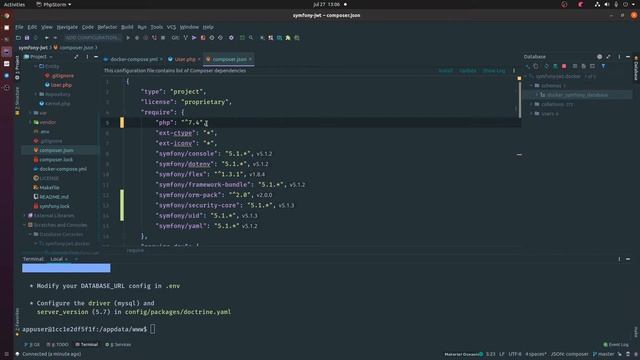Viewport: 640px width, 360px height.
Task: Open the Git tool window button
Action: coord(33,344)
